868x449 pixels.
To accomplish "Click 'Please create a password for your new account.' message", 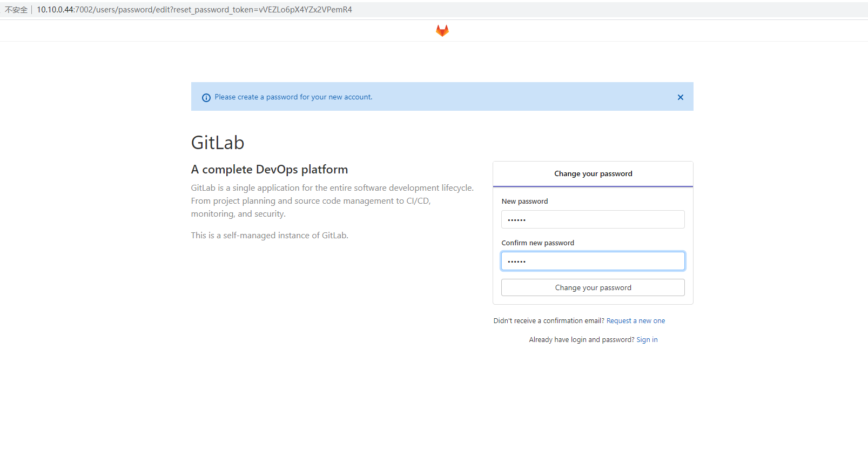I will pos(293,97).
